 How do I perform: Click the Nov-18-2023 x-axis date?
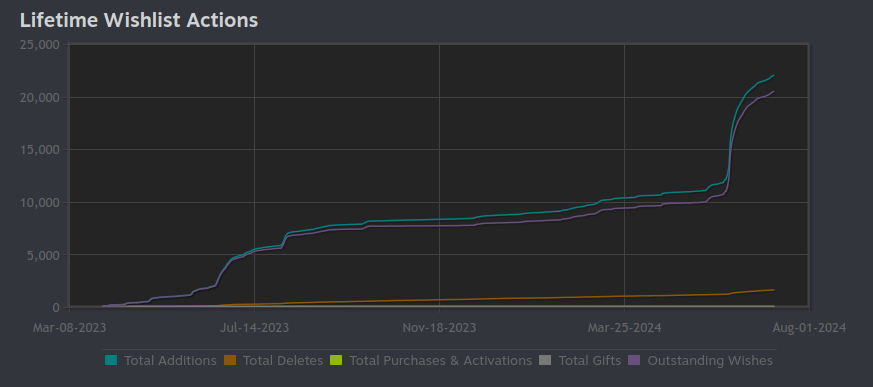439,327
